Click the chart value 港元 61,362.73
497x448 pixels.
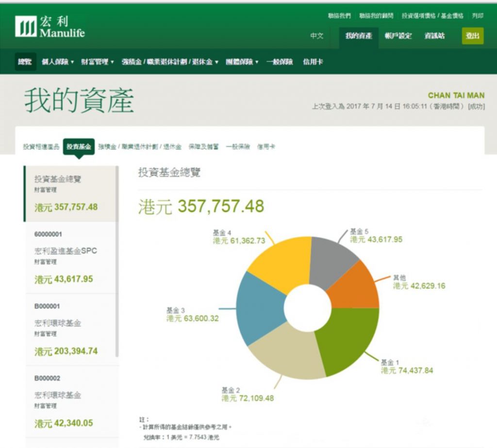(239, 241)
